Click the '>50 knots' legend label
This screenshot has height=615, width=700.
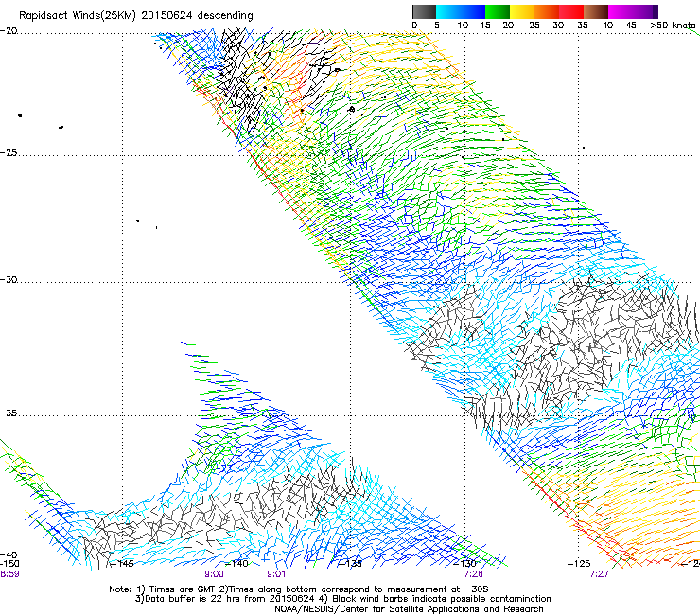tap(673, 26)
